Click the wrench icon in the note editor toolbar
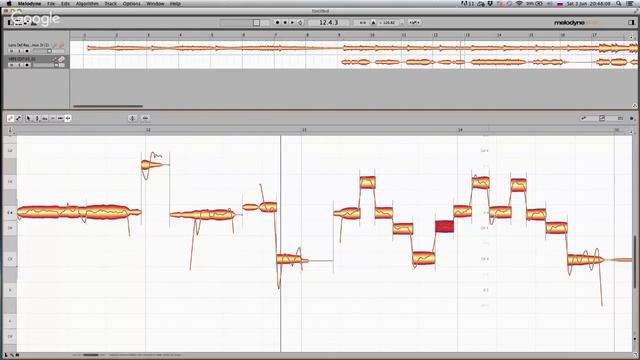This screenshot has height=360, width=640. [18, 118]
